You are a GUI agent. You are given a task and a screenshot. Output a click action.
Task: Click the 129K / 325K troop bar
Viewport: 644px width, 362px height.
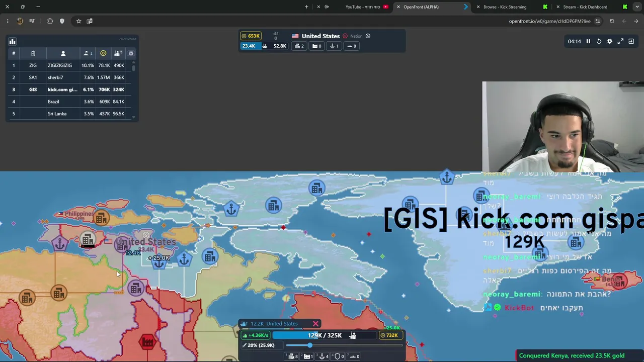pyautogui.click(x=325, y=335)
